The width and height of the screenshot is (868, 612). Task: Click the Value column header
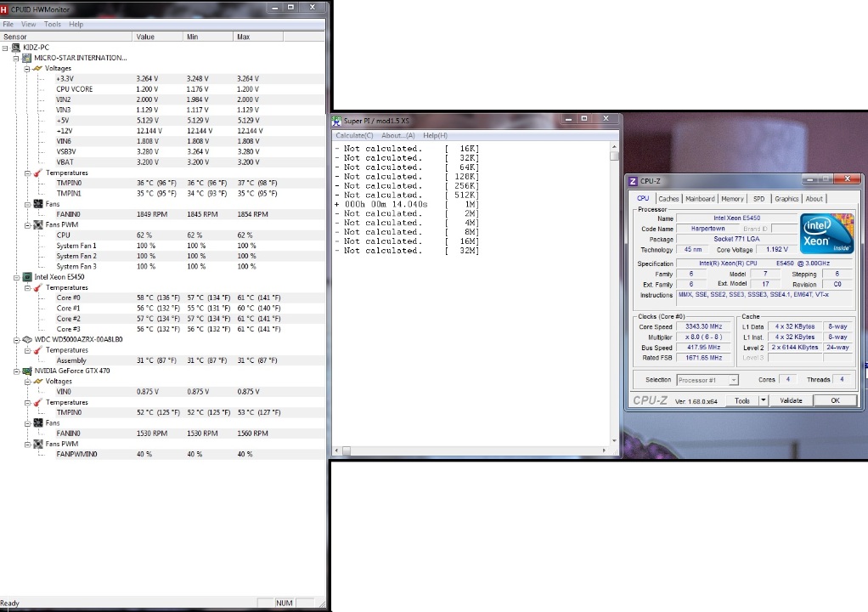(157, 37)
